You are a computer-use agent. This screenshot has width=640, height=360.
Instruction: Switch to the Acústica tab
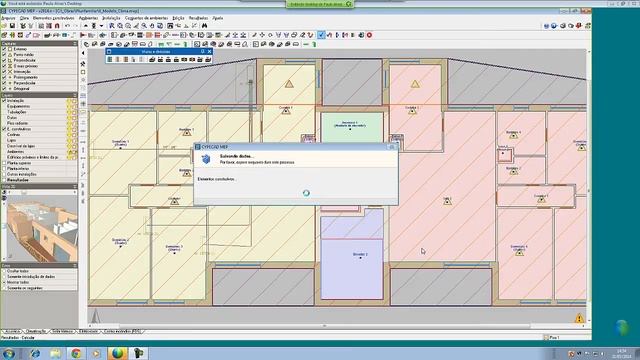[x=12, y=331]
